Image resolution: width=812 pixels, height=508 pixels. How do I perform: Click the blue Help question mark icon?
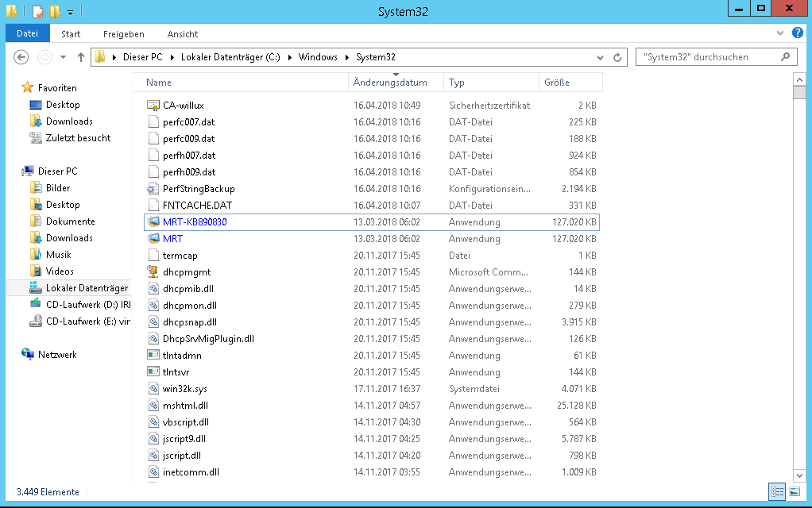pyautogui.click(x=798, y=33)
